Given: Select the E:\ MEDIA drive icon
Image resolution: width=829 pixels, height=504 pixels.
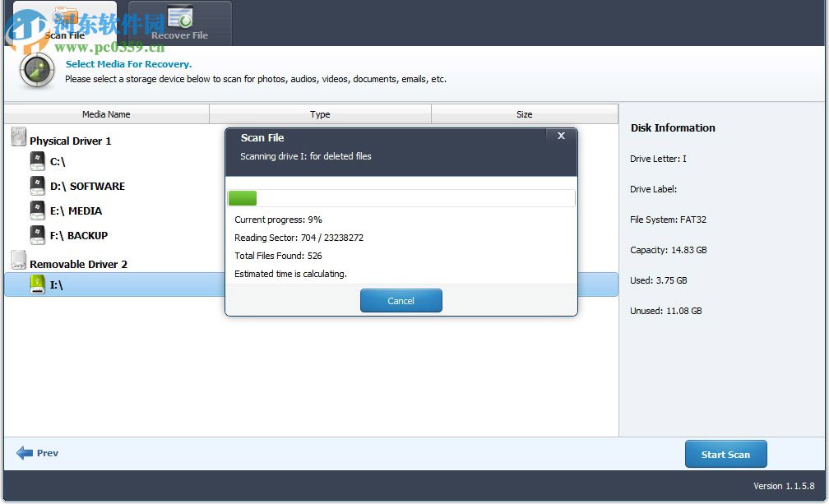Looking at the screenshot, I should pyautogui.click(x=38, y=210).
